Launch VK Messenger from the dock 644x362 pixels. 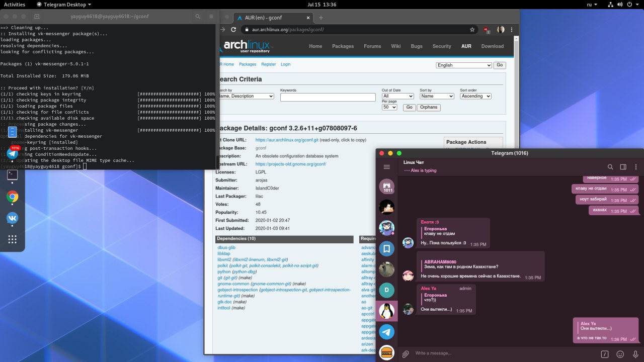pos(13,218)
